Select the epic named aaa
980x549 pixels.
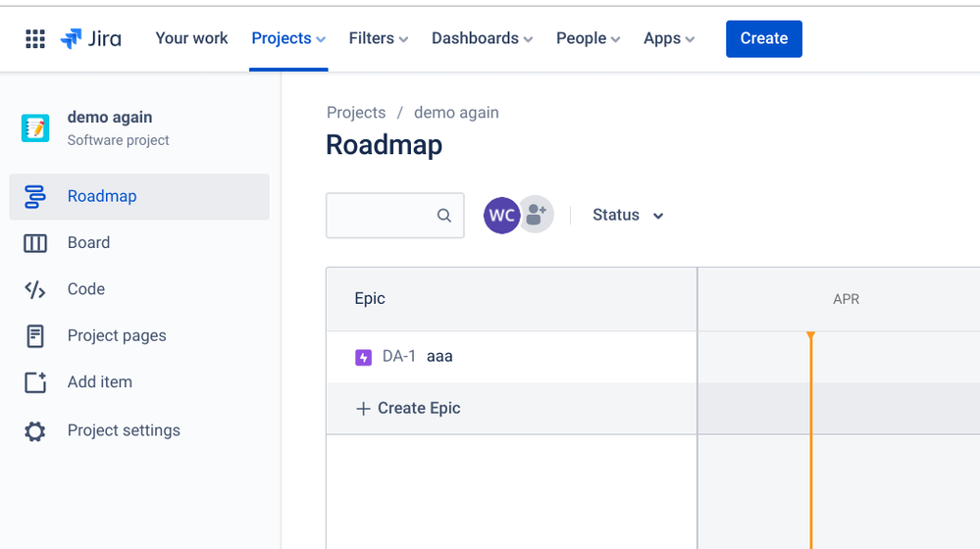click(439, 357)
